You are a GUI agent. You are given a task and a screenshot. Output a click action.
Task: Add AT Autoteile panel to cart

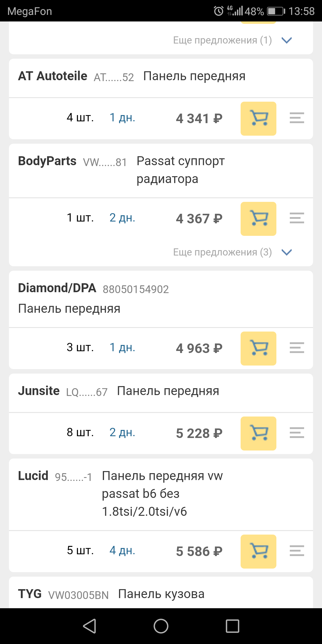point(258,119)
